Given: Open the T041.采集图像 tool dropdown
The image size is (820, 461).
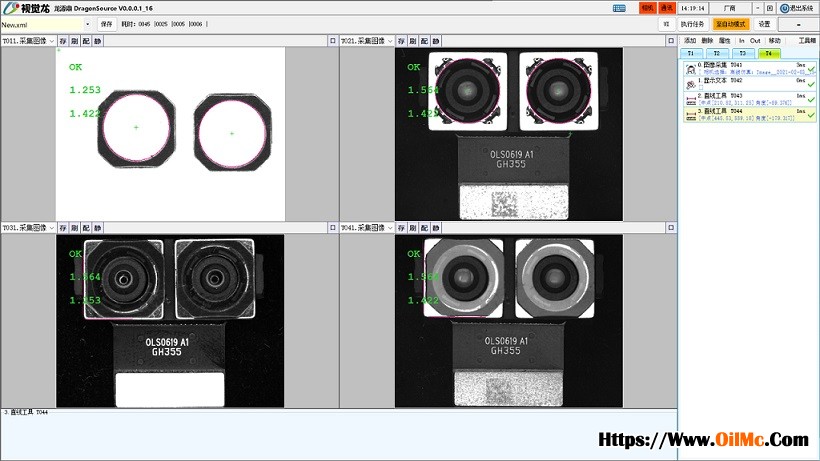Looking at the screenshot, I should coord(390,228).
